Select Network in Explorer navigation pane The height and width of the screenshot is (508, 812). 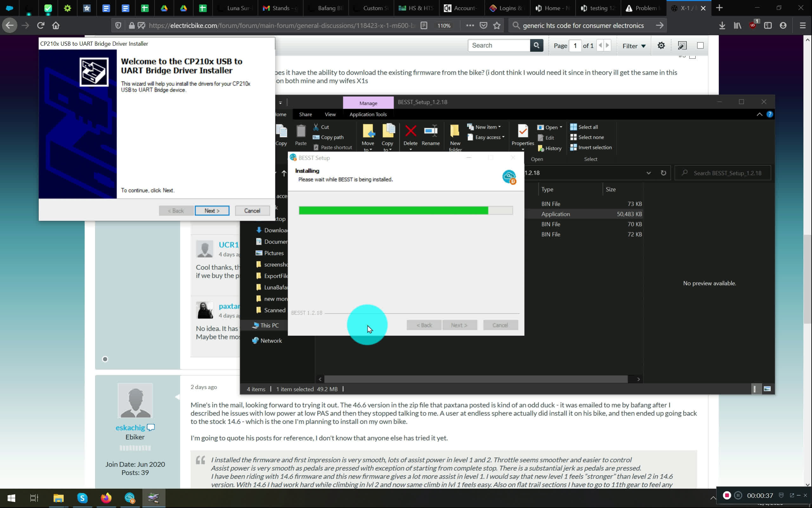tap(267, 340)
